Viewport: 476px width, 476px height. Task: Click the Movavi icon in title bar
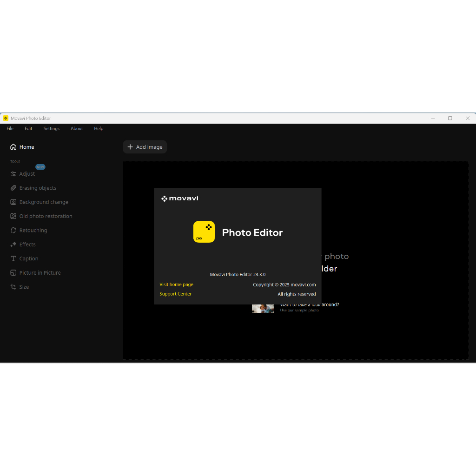(x=6, y=118)
